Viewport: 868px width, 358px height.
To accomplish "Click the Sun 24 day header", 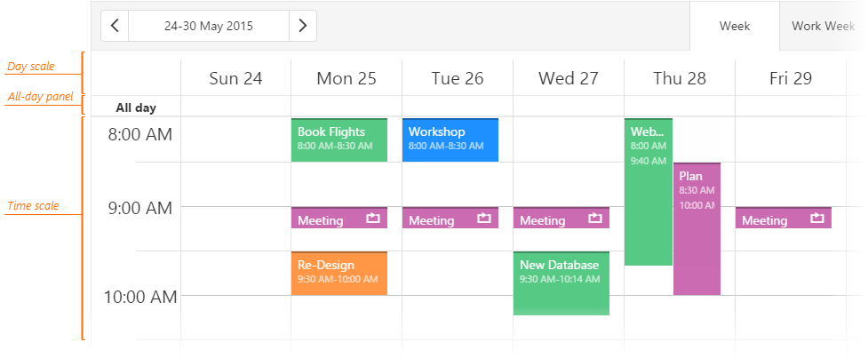I will pos(235,78).
